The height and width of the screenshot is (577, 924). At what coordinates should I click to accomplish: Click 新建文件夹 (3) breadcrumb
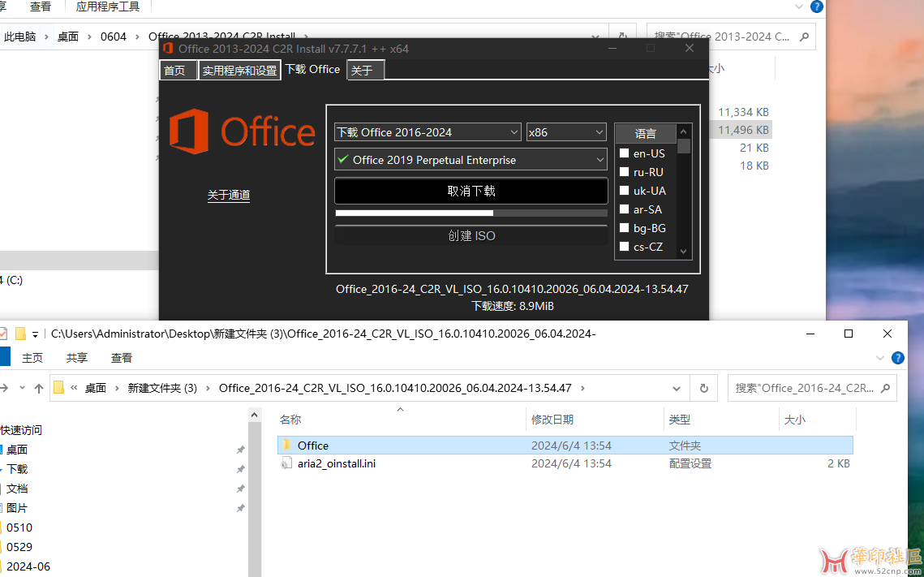tap(162, 389)
